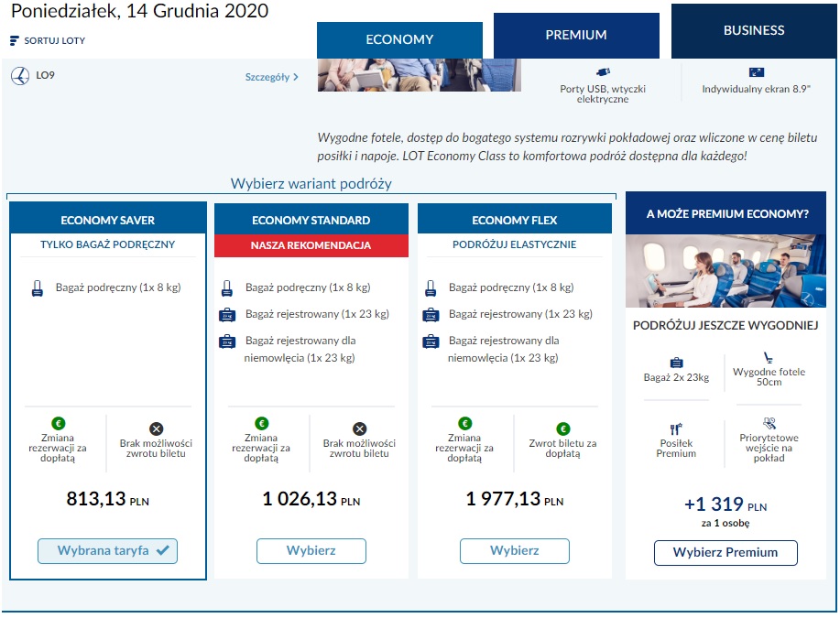Click the Bagaż 2x 23kg suitcase icon

click(x=677, y=363)
